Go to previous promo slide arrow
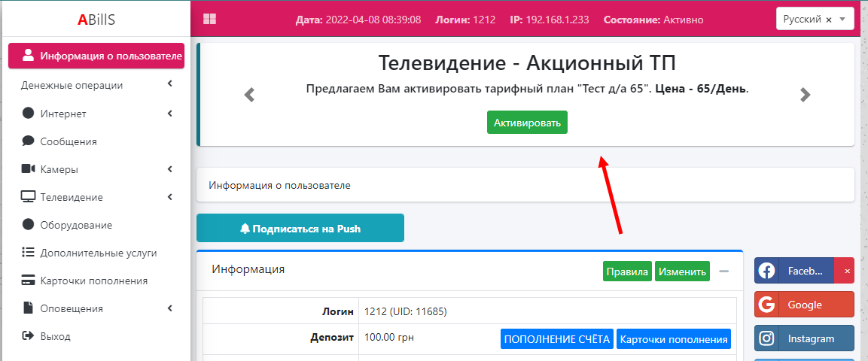The width and height of the screenshot is (868, 361). pos(250,95)
